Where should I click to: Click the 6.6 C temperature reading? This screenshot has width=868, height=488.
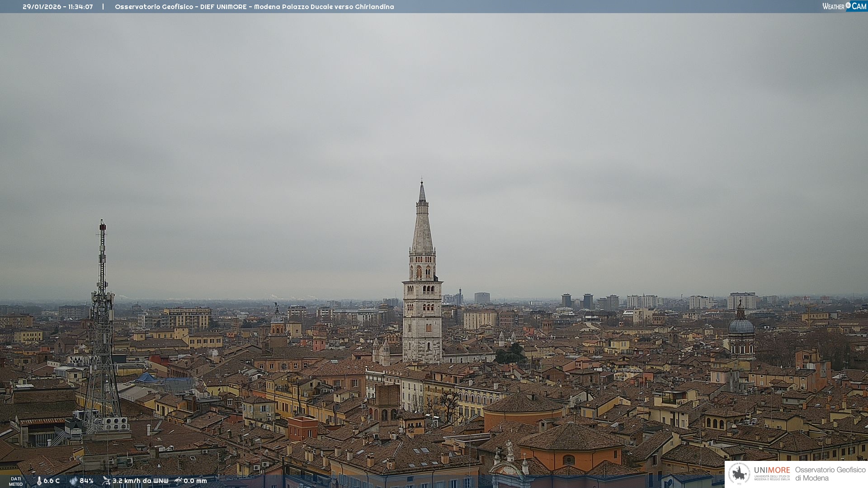point(52,481)
